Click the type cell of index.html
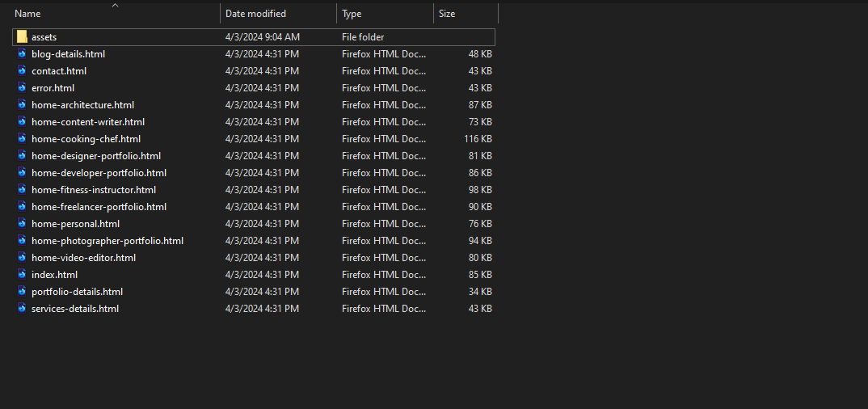Image resolution: width=868 pixels, height=409 pixels. [384, 275]
